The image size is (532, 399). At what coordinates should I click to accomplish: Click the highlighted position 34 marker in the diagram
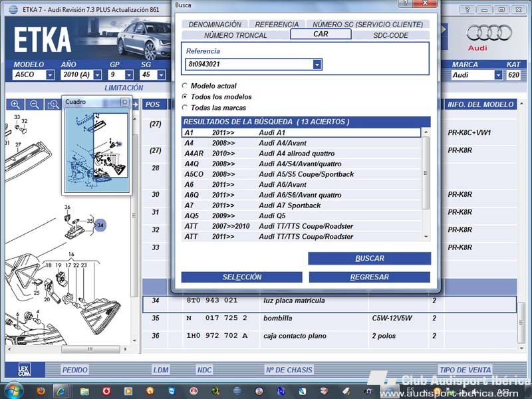coord(100,225)
